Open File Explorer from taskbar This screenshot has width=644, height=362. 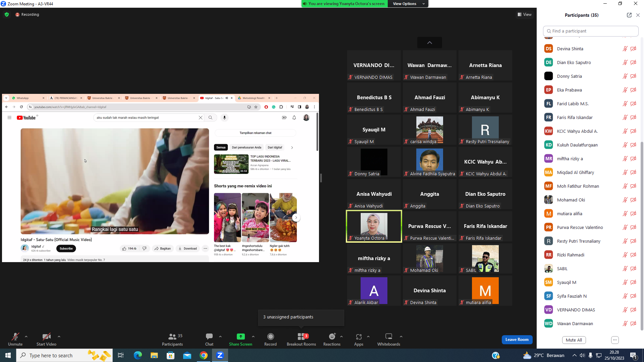pos(154,355)
